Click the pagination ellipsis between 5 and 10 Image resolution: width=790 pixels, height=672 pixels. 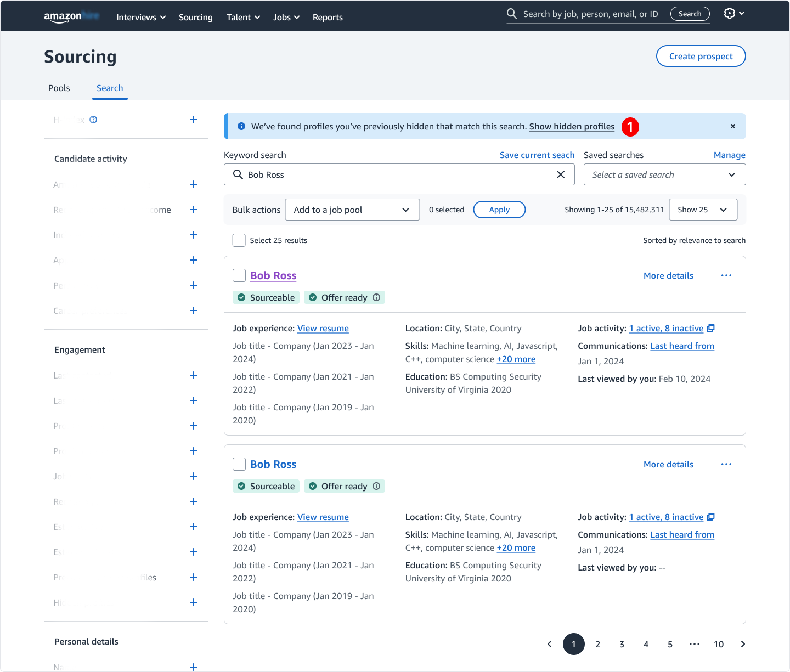tap(695, 644)
